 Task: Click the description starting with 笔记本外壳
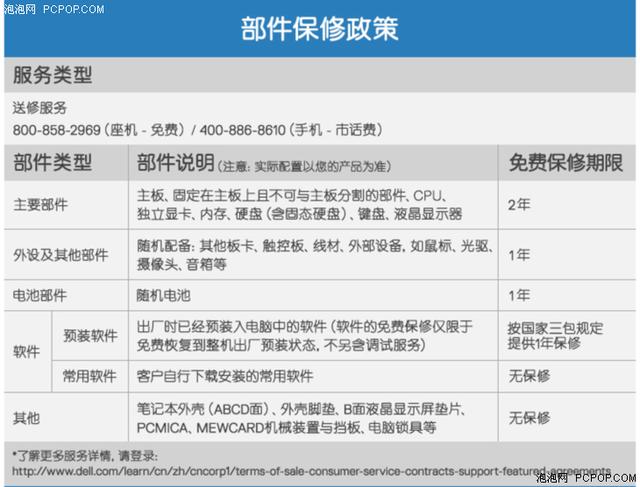(x=301, y=418)
